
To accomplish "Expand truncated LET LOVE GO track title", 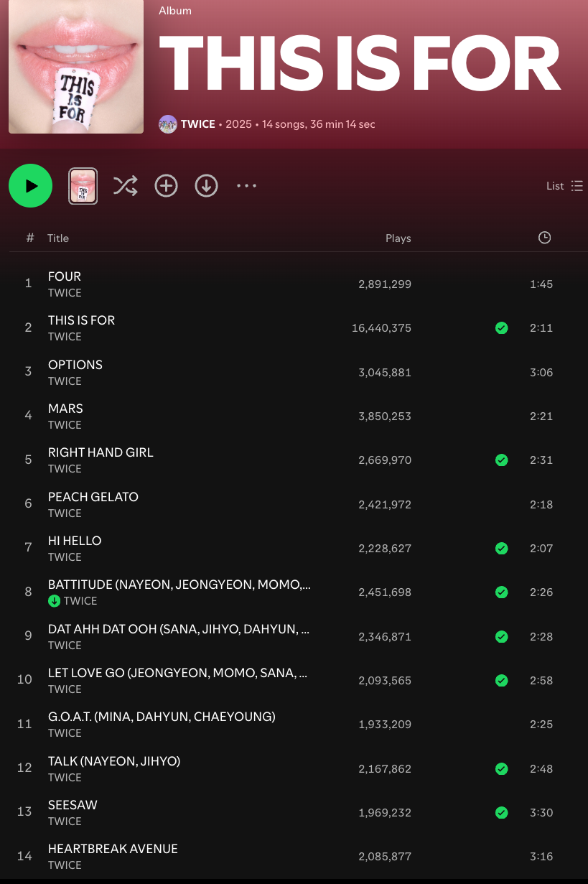I will [x=177, y=674].
